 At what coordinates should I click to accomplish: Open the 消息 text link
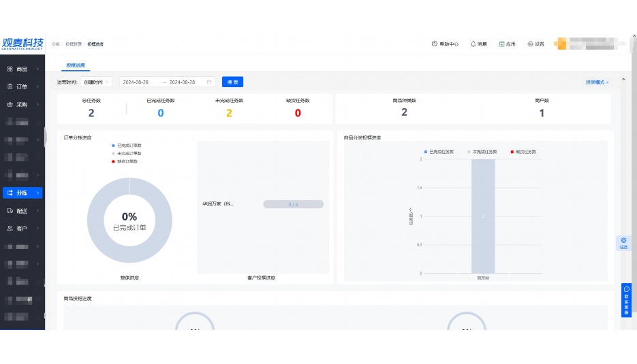pyautogui.click(x=482, y=44)
